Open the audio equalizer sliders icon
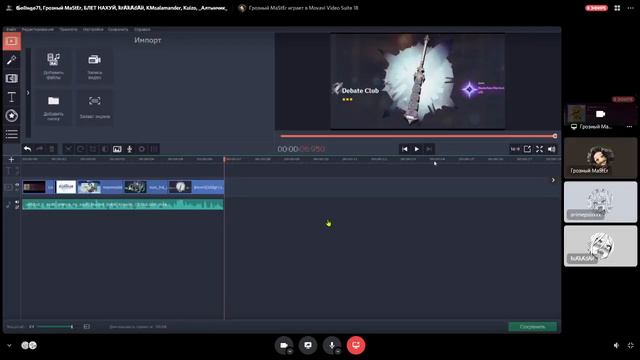 (154, 149)
